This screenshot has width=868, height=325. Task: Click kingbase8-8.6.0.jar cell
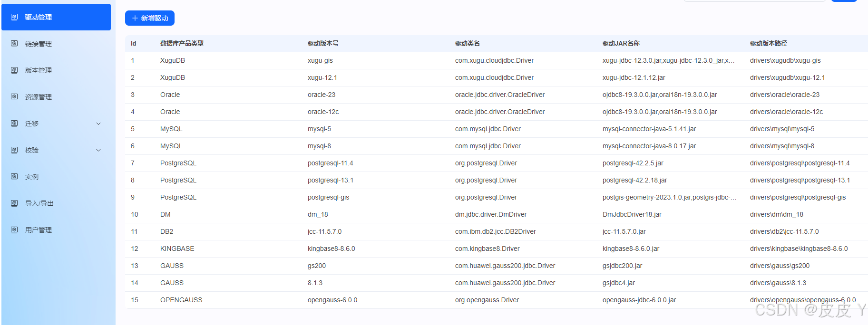coord(631,249)
